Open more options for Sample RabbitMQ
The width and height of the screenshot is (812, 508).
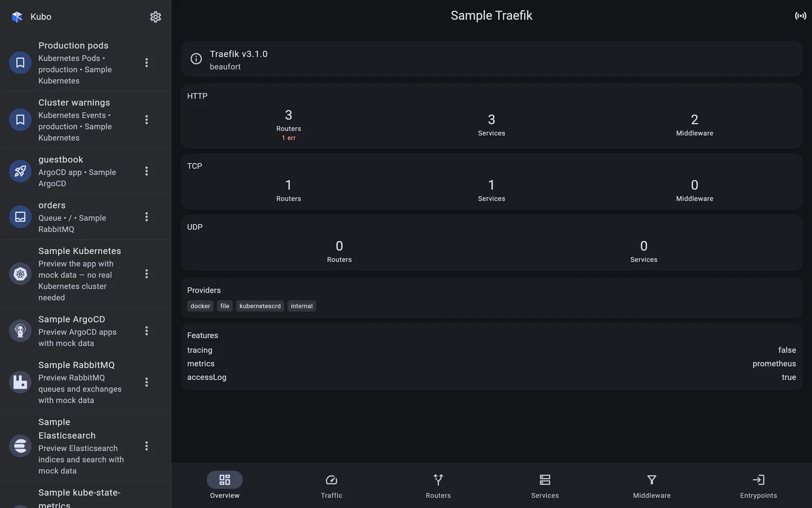tap(147, 382)
